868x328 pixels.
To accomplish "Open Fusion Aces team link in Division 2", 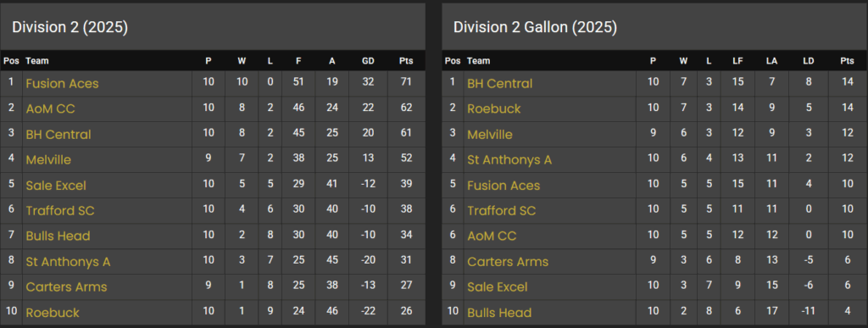I will tap(62, 84).
